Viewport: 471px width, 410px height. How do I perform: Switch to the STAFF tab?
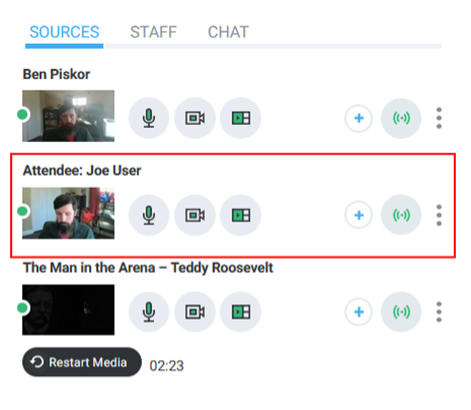click(x=153, y=32)
